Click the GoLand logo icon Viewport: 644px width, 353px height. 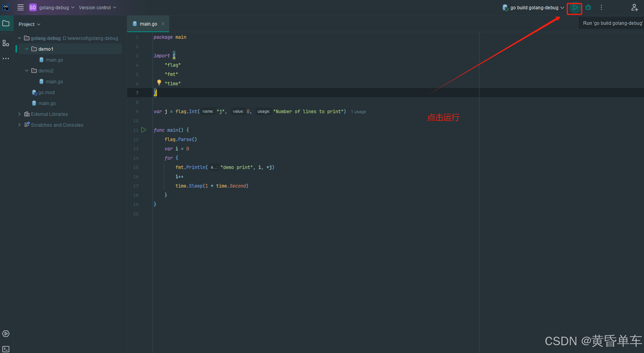[x=6, y=7]
